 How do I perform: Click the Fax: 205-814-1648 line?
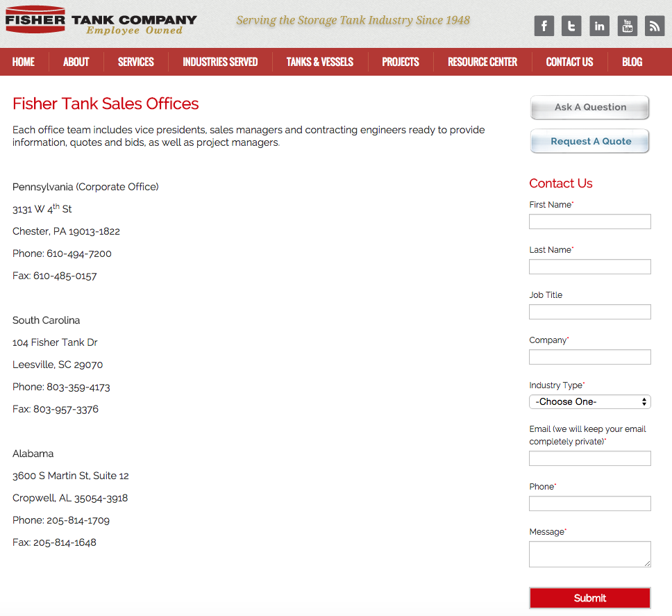point(54,542)
